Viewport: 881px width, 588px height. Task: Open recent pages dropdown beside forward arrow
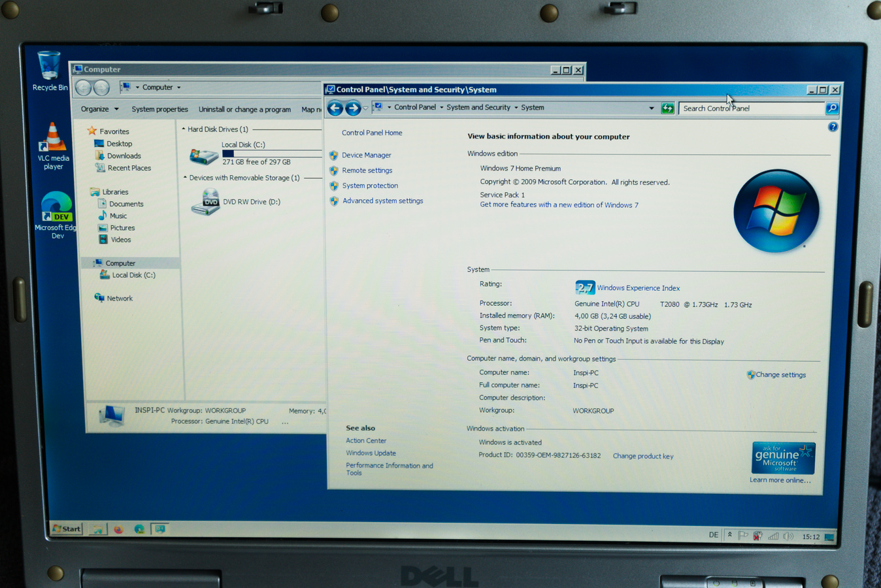tap(365, 108)
